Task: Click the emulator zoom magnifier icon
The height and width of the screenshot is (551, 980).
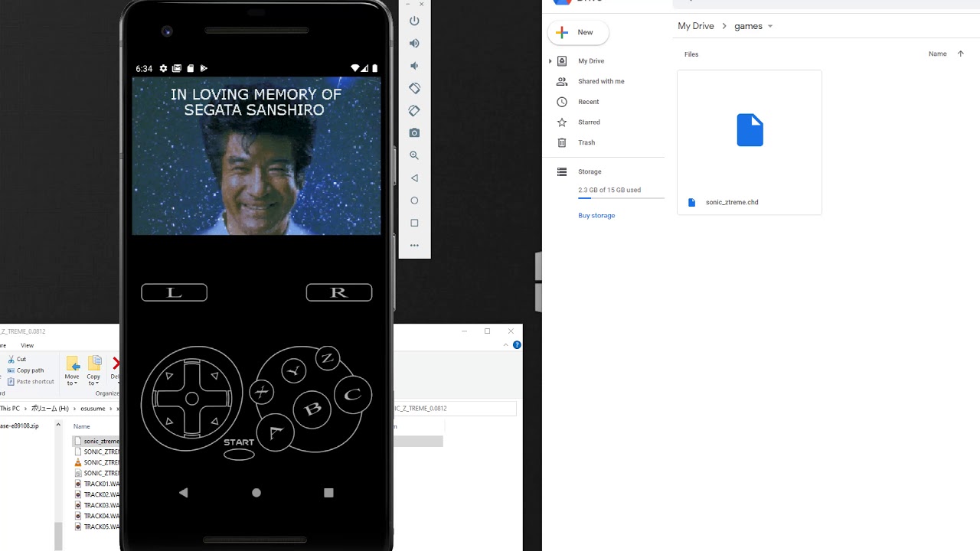Action: click(x=414, y=155)
